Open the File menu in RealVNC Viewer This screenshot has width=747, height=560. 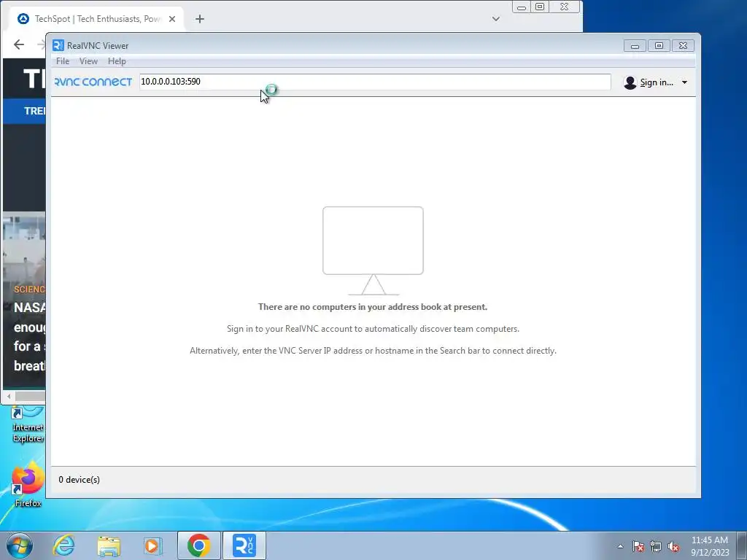[63, 61]
